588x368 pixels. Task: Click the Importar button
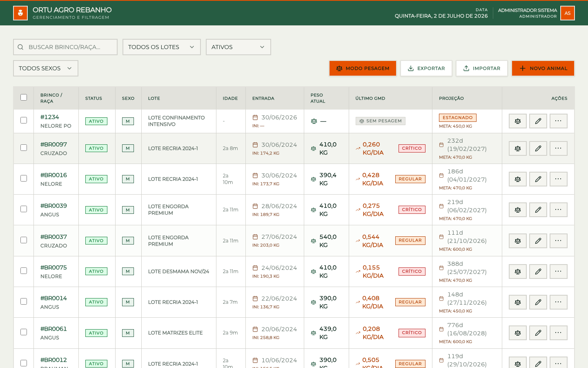(x=482, y=68)
